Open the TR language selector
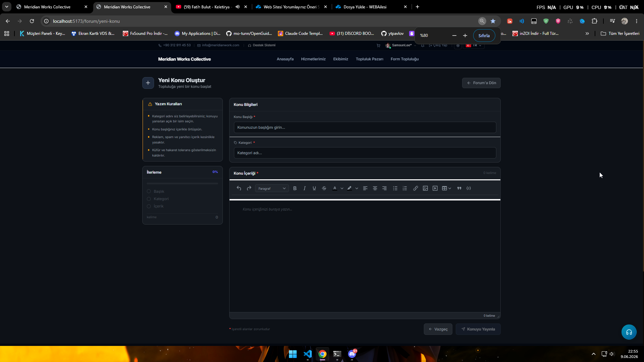The height and width of the screenshot is (362, 644). [x=474, y=46]
